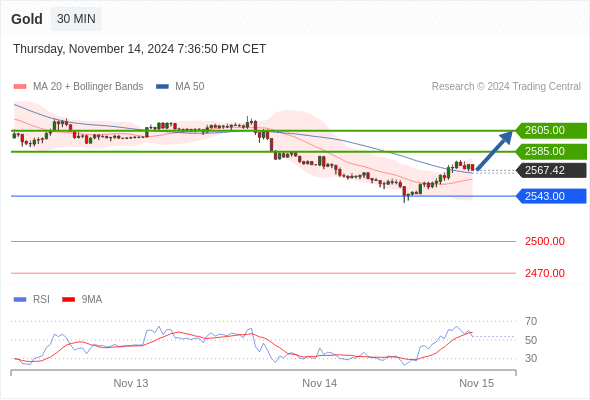Click the RSI legend color swatch
The height and width of the screenshot is (400, 590).
pos(20,300)
